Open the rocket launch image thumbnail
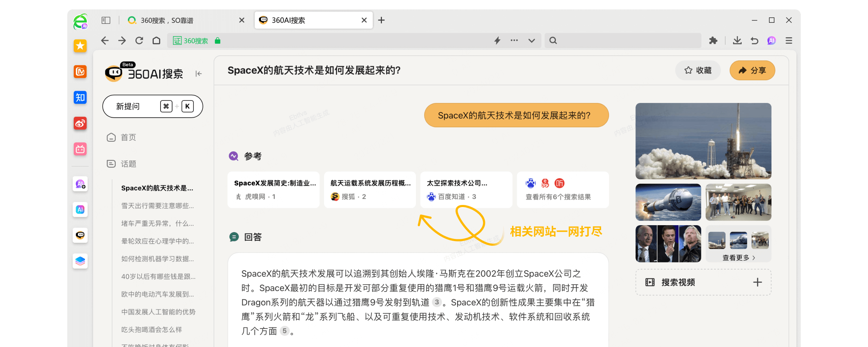 [x=703, y=141]
